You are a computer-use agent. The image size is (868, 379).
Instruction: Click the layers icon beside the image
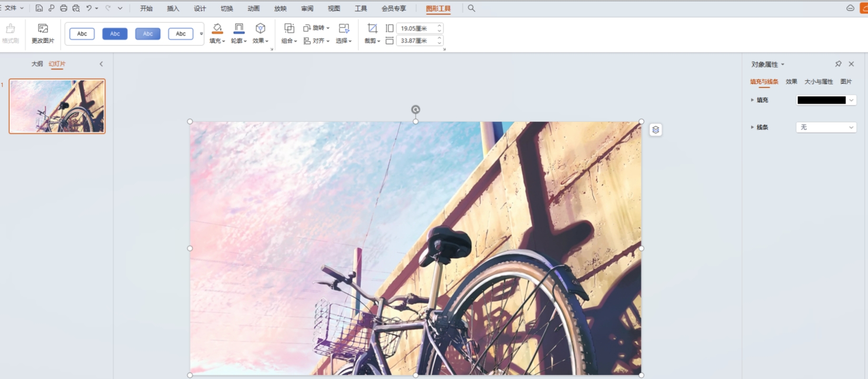[x=655, y=130]
